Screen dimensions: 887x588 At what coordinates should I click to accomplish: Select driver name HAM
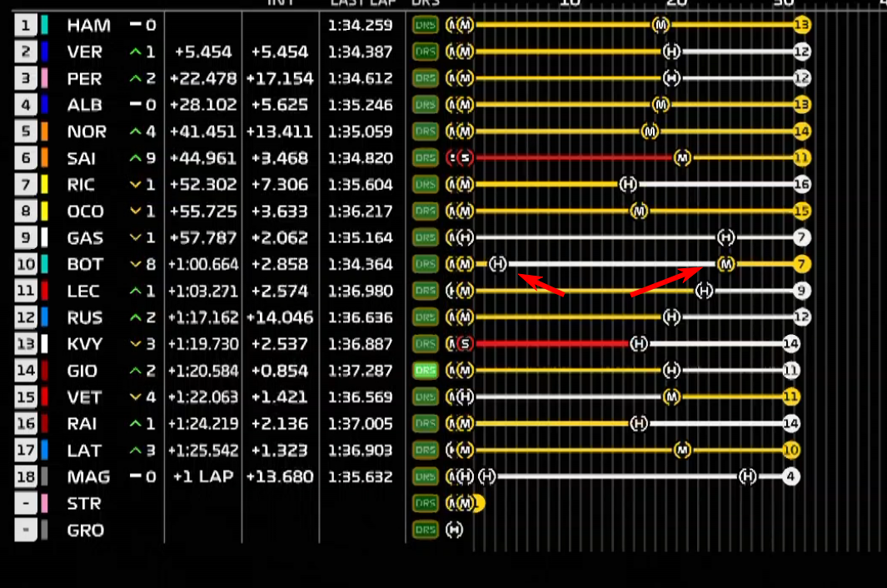click(89, 25)
